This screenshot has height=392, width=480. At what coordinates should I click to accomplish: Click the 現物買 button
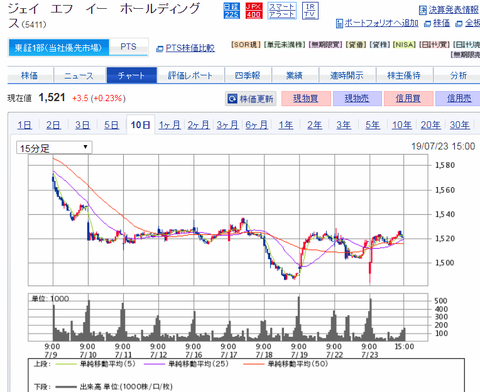tap(306, 99)
